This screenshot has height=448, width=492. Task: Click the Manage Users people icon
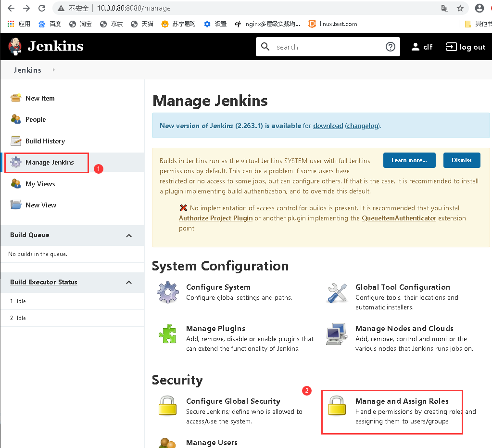click(167, 443)
